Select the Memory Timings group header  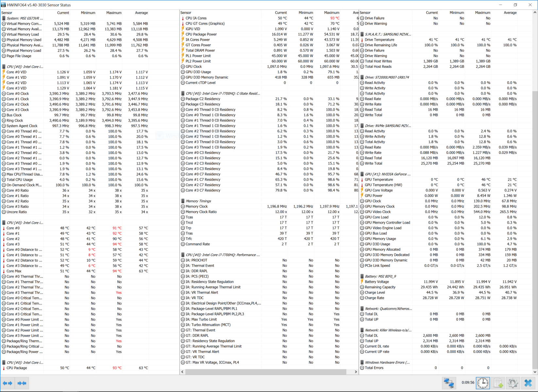click(198, 201)
